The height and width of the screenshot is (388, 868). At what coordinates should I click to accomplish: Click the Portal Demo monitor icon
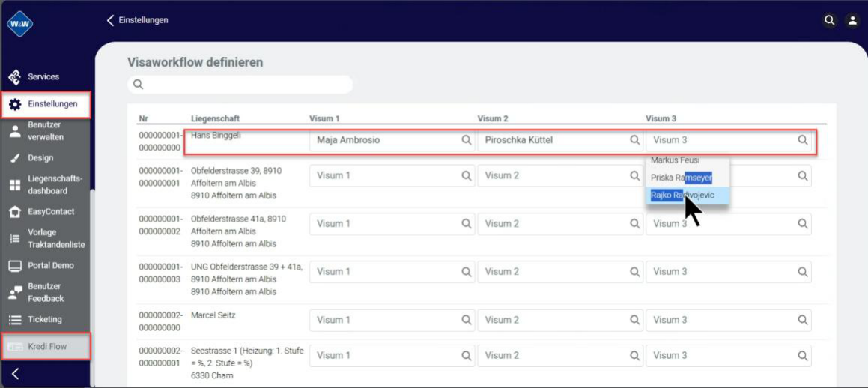pos(15,266)
